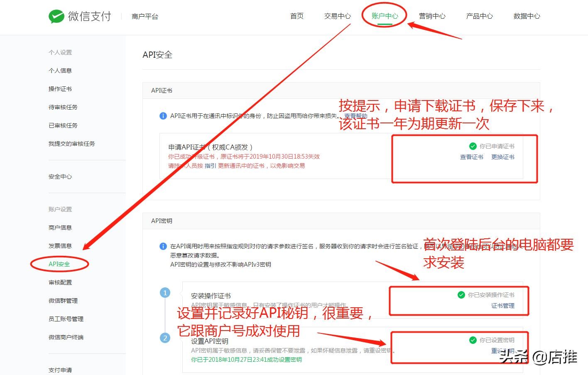
Task: Click the blue info icon under API证书
Action: [163, 116]
